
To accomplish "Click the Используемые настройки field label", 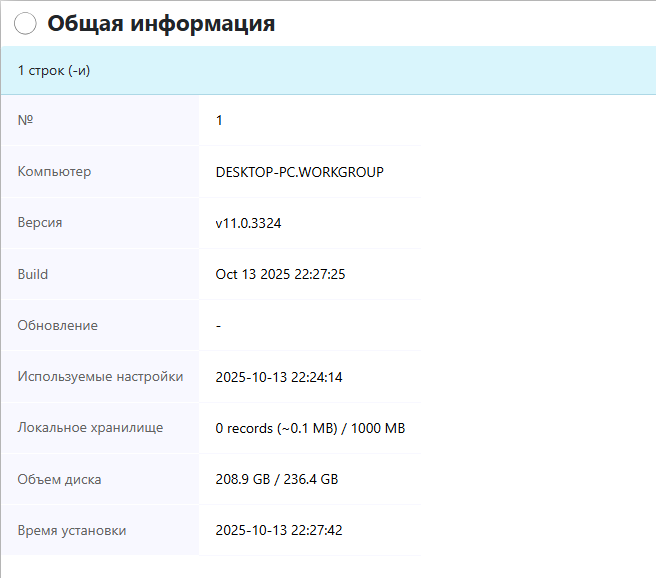I will 100,377.
